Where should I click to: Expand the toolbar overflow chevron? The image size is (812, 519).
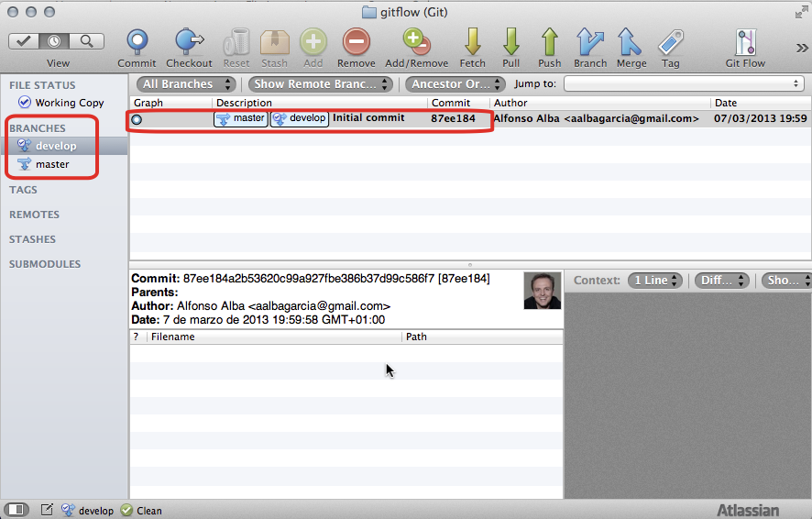(802, 48)
